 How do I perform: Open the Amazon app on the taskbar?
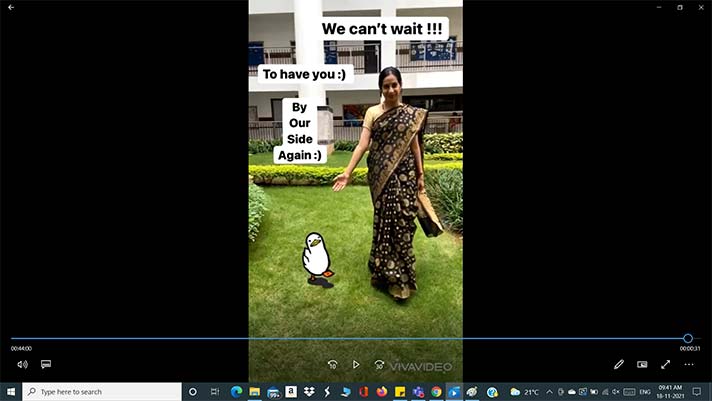pos(290,392)
